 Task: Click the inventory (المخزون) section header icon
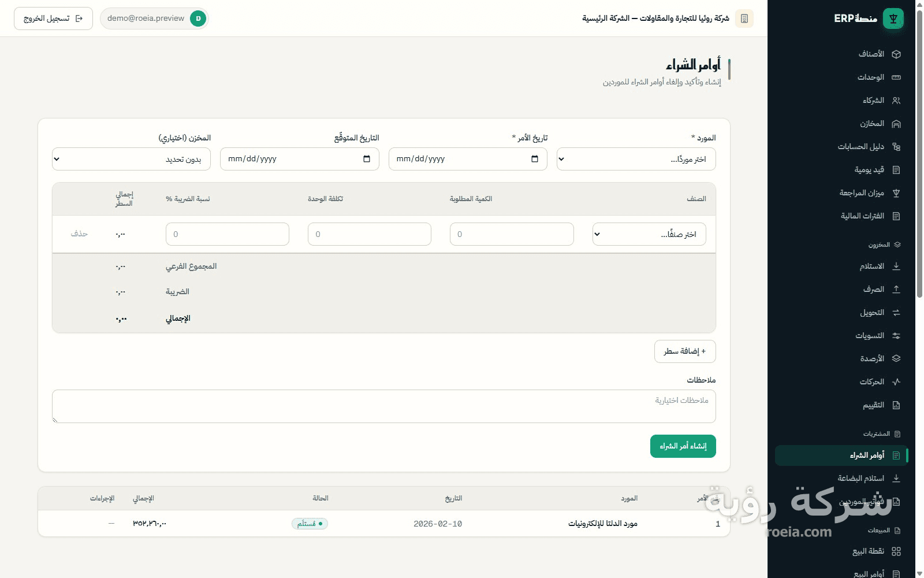(x=897, y=245)
